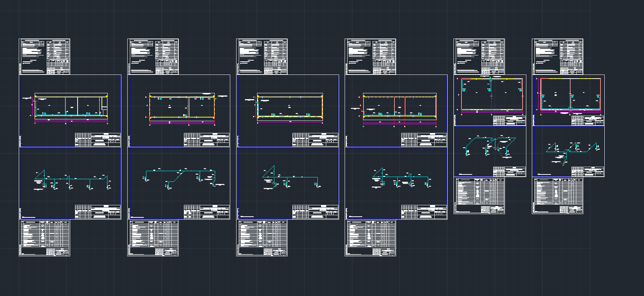644x296 pixels.
Task: Select the cyan horizontal pipe diagram with three drops
Action: [x=291, y=178]
